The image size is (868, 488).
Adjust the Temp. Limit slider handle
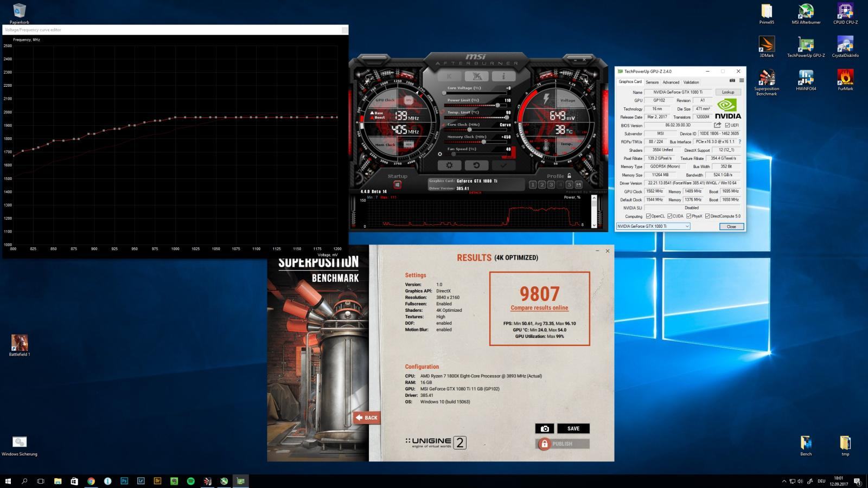coord(507,117)
